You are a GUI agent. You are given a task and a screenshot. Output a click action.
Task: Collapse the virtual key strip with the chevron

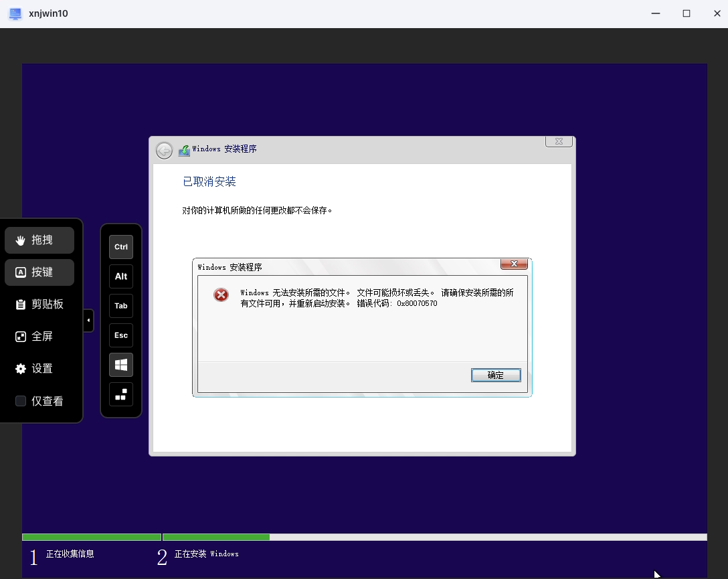click(88, 321)
